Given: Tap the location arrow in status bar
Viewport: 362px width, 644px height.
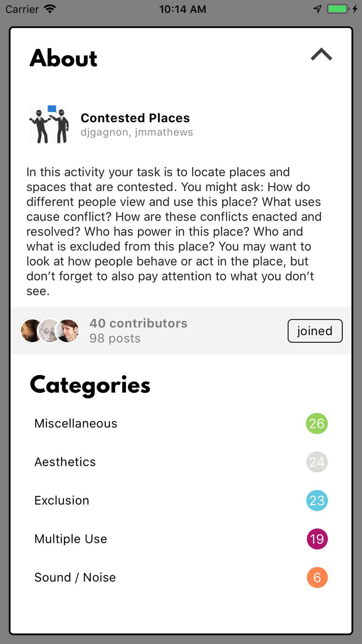Looking at the screenshot, I should [x=317, y=9].
